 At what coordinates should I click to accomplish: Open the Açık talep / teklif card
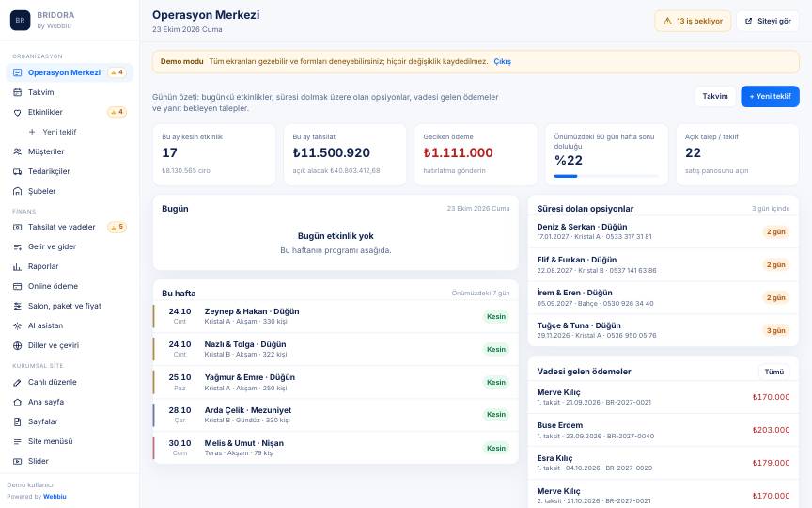pyautogui.click(x=738, y=154)
